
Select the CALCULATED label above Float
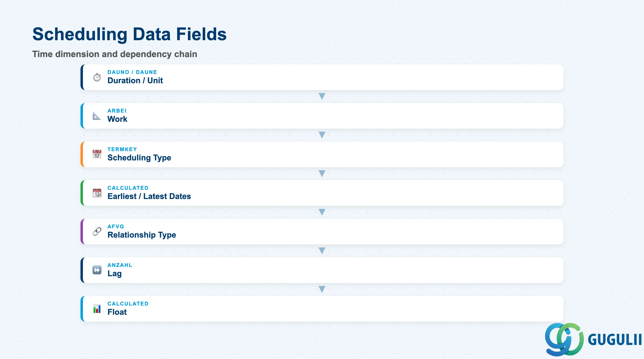pyautogui.click(x=128, y=304)
